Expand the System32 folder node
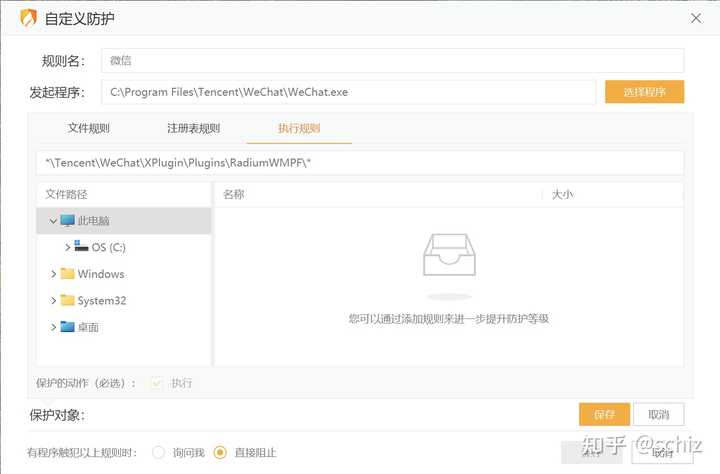The height and width of the screenshot is (474, 720). tap(53, 301)
